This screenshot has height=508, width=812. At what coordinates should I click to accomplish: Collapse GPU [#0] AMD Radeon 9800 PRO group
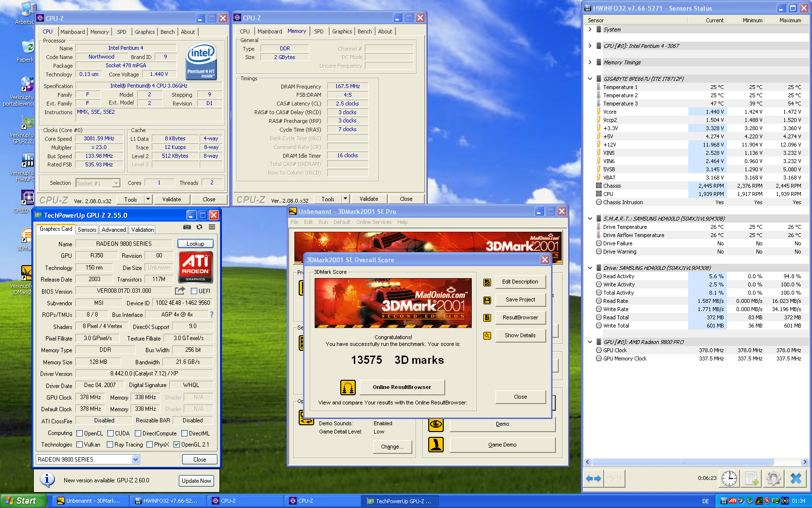(x=590, y=342)
